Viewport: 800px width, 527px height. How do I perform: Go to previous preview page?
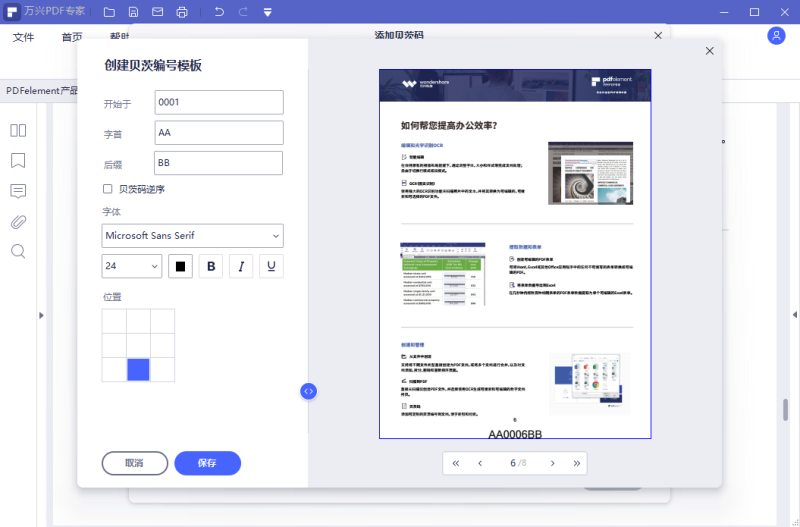click(x=480, y=463)
